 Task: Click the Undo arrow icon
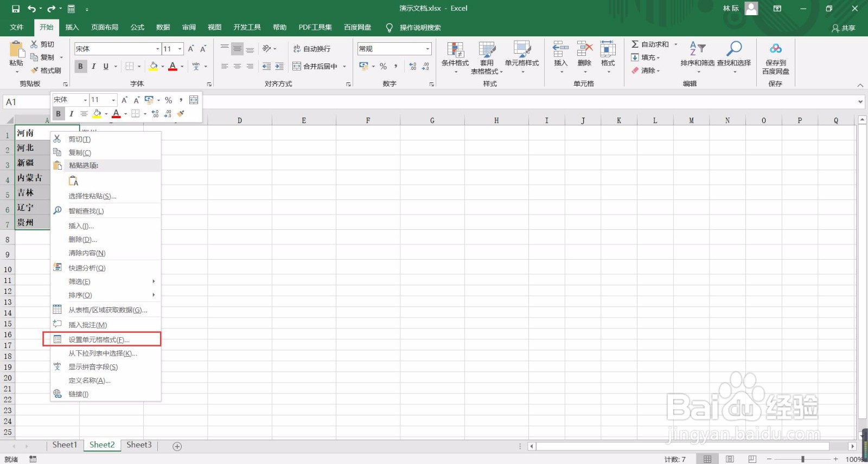(x=31, y=9)
